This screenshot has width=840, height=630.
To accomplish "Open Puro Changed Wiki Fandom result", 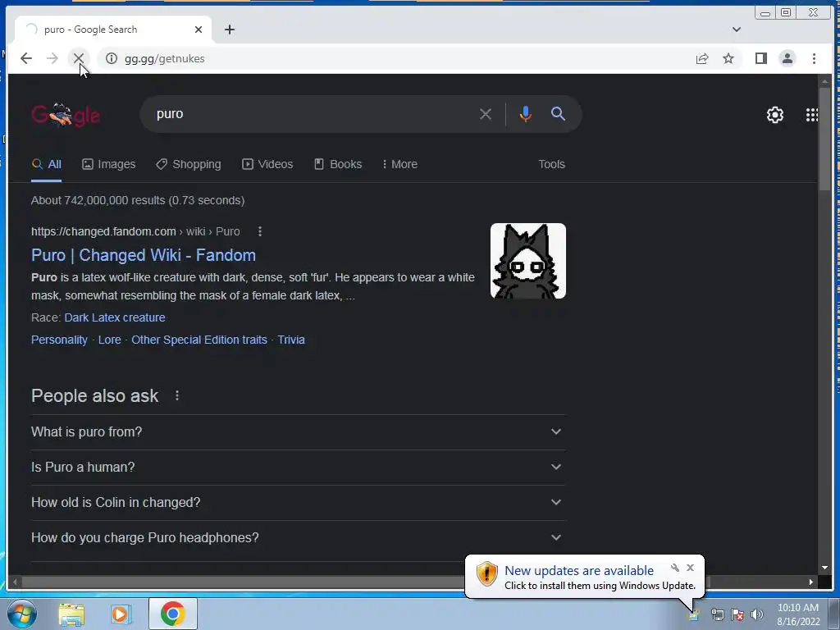I will point(143,255).
